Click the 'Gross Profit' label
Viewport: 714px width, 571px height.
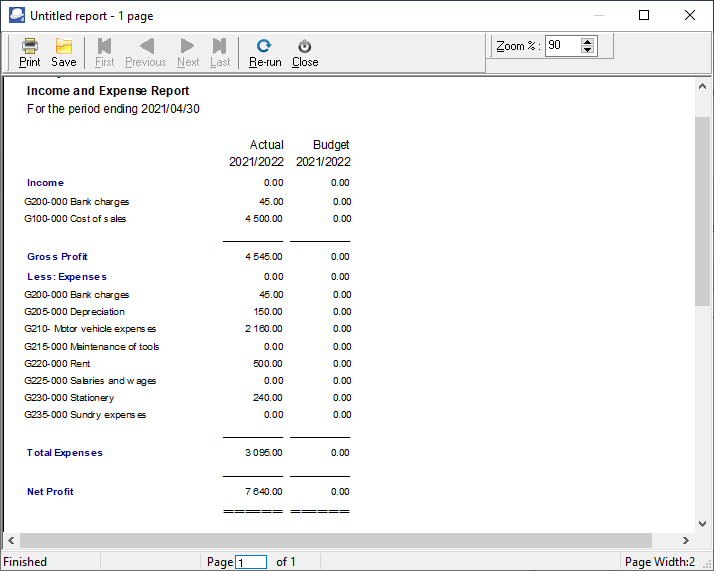(57, 257)
